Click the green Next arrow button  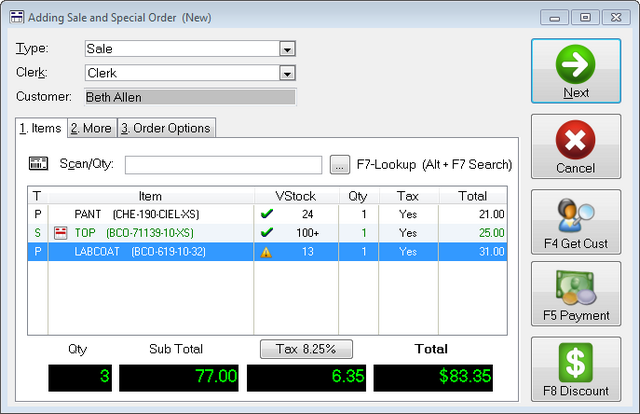pos(576,71)
